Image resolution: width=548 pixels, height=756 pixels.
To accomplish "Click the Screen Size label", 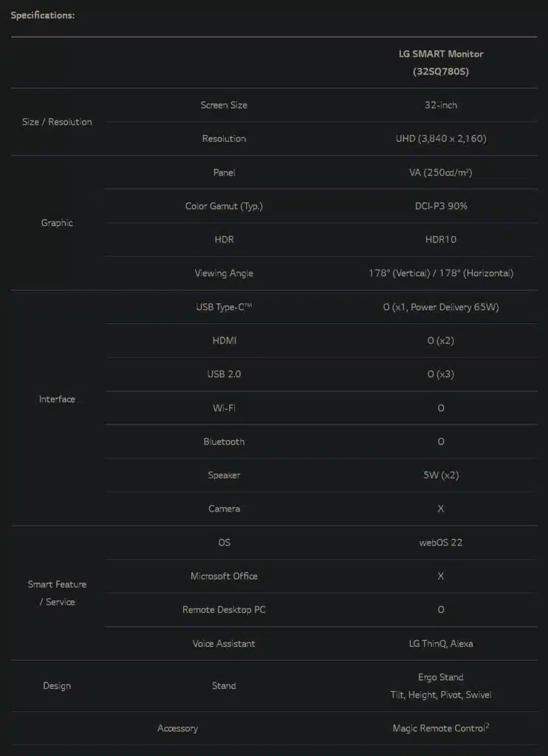I will tap(224, 105).
